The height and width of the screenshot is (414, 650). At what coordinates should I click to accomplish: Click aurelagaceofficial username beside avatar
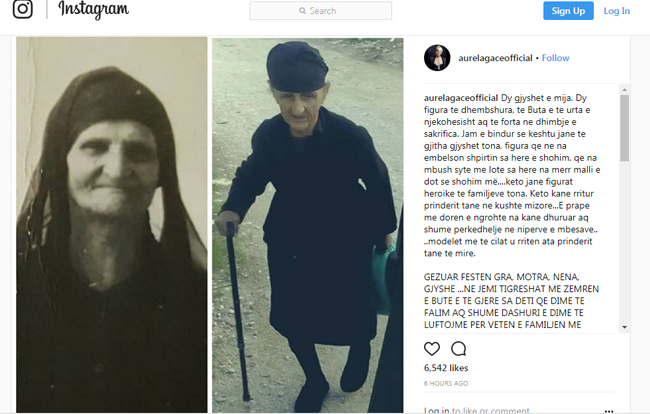pyautogui.click(x=495, y=58)
